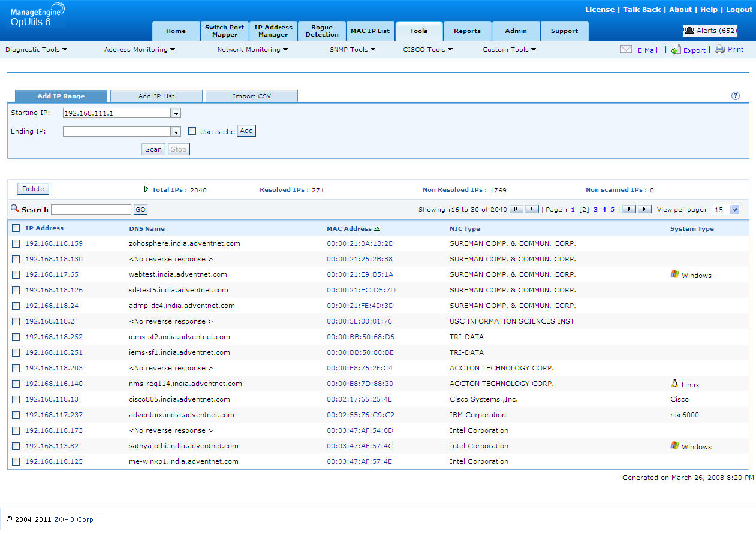Screen dimensions: 756x534
Task: Click the E Mail envelope icon
Action: tap(626, 50)
